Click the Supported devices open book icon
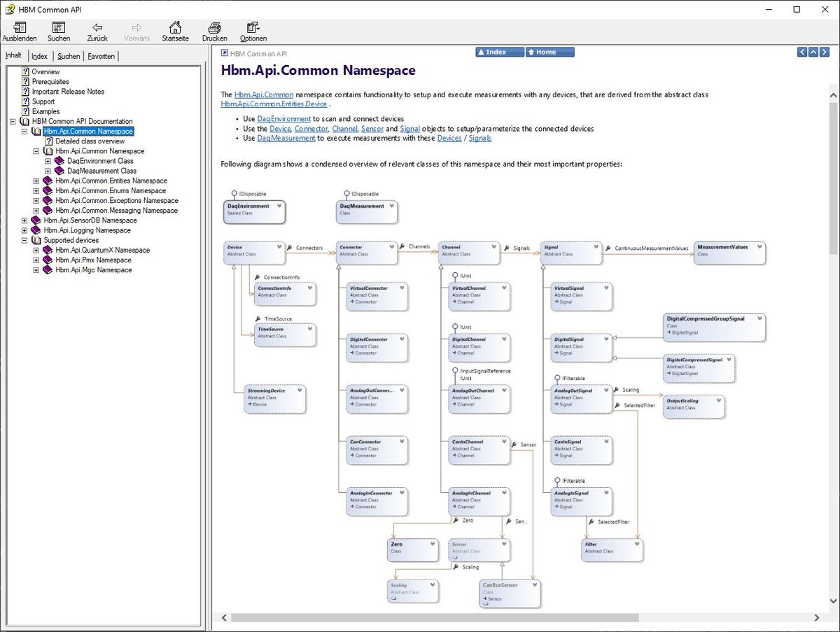Viewport: 840px width, 632px height. (36, 240)
